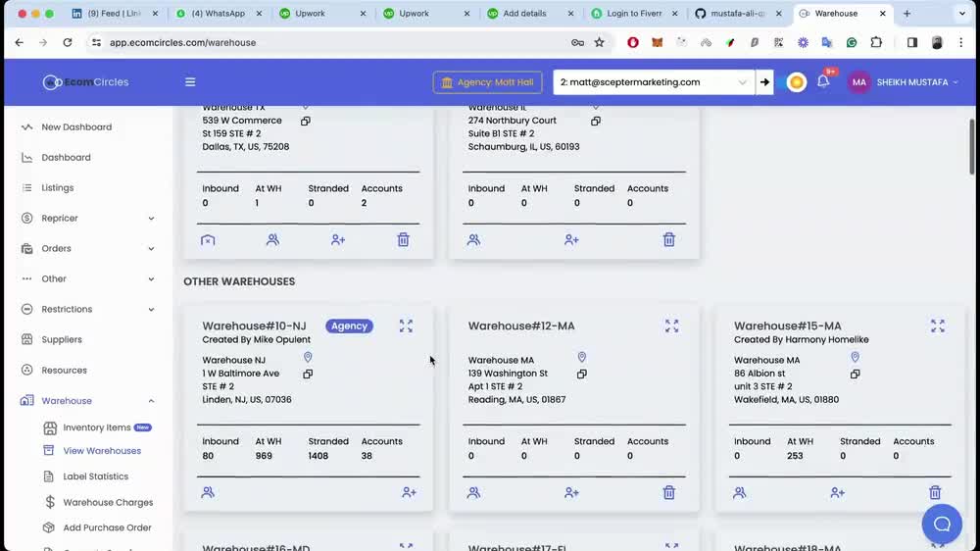Open New Dashboard in sidebar
The width and height of the screenshot is (980, 551).
tap(76, 126)
